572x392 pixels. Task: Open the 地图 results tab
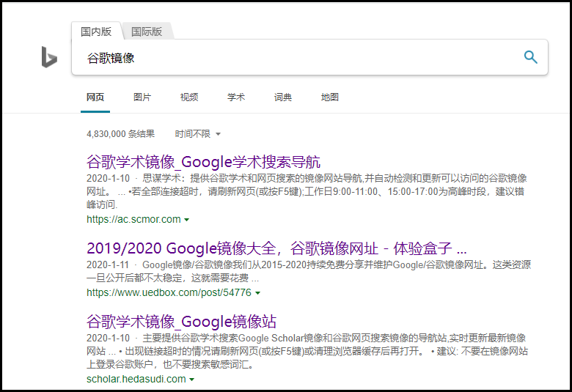(330, 97)
